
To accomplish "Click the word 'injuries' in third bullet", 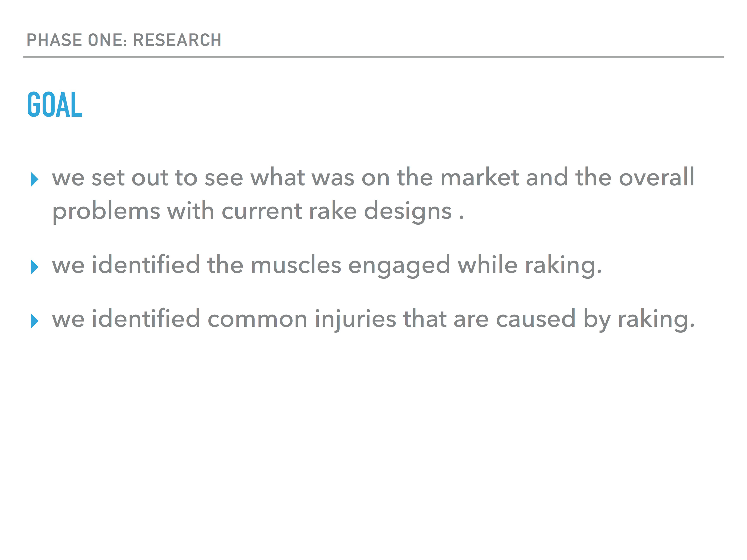I will click(355, 319).
